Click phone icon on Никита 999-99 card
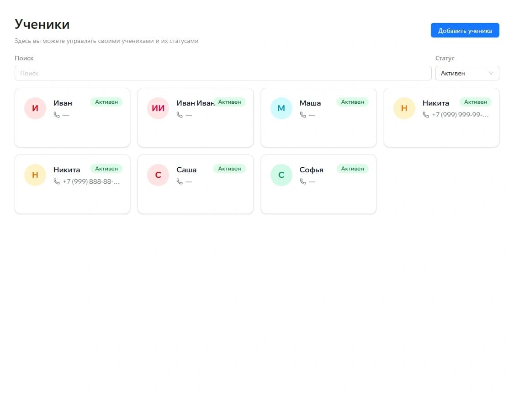This screenshot has width=514, height=420. tap(425, 115)
